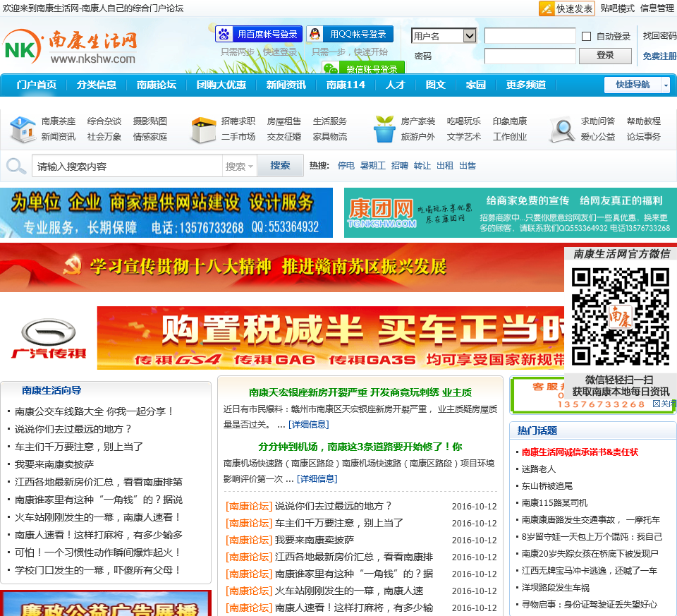Log in with QQ account button
677x616 pixels.
pyautogui.click(x=350, y=34)
